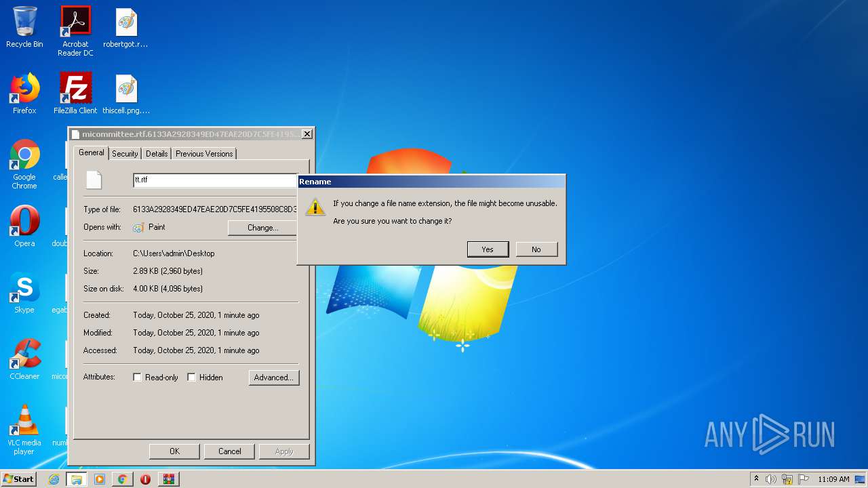Open Action Center flag icon

click(x=804, y=479)
